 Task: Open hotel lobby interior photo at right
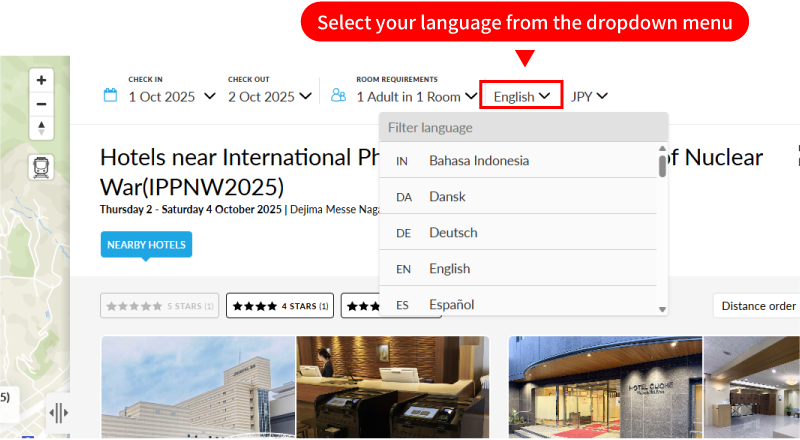[x=752, y=387]
